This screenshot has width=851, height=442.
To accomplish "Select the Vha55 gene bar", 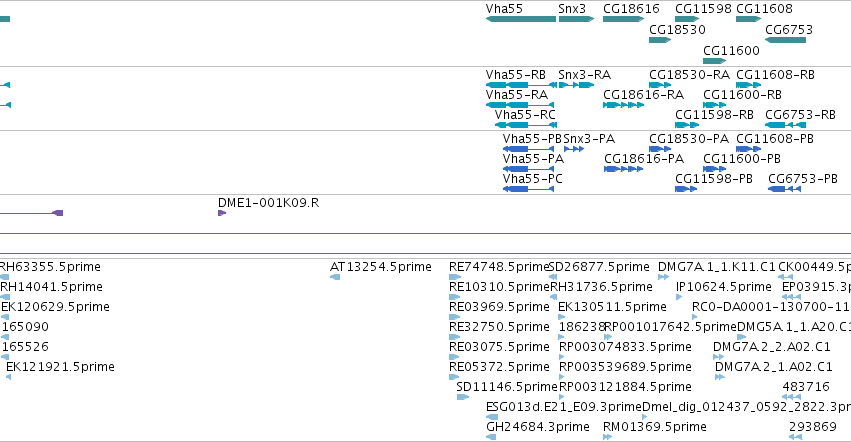I will pos(521,19).
